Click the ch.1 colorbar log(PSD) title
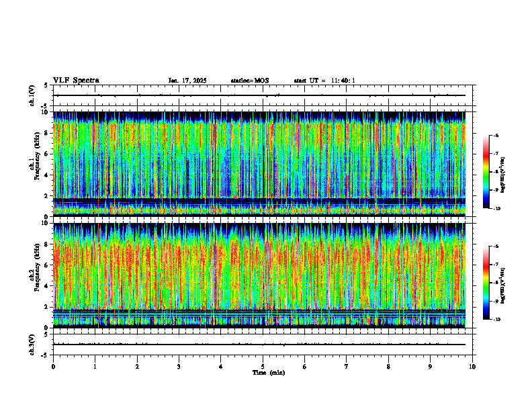The height and width of the screenshot is (411, 532). pos(503,175)
